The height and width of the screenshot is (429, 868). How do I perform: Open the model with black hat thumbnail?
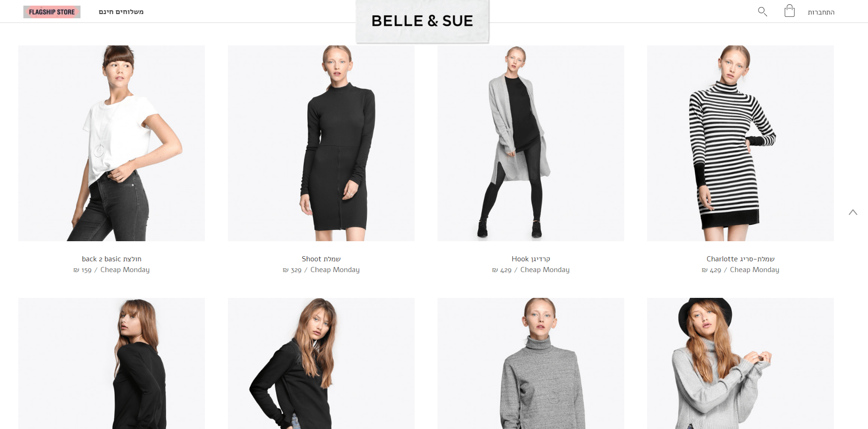pos(740,363)
